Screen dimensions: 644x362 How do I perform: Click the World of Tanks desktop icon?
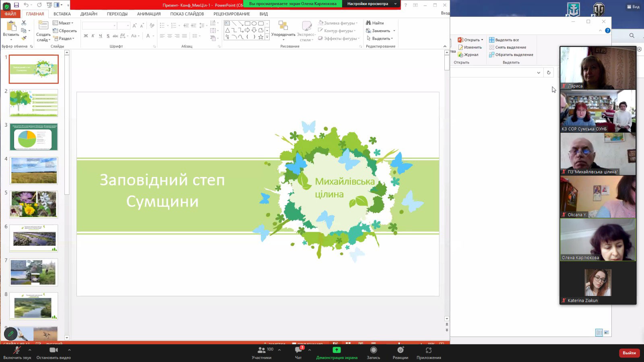[599, 9]
